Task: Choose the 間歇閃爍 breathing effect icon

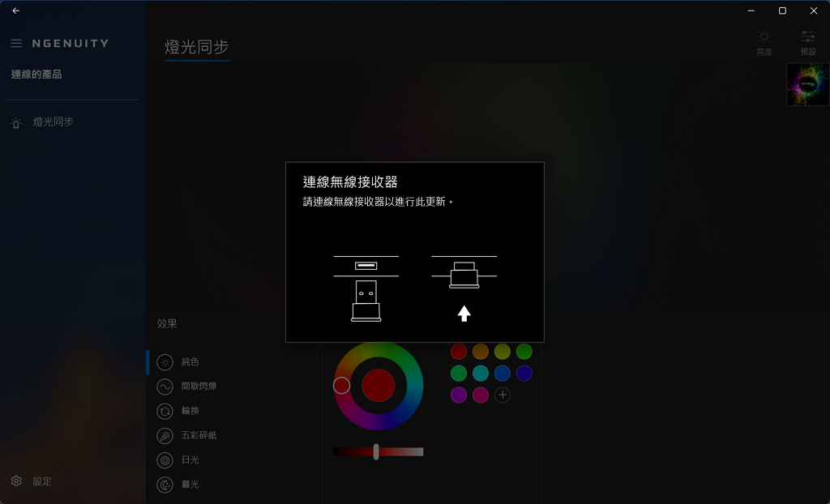Action: (x=165, y=387)
